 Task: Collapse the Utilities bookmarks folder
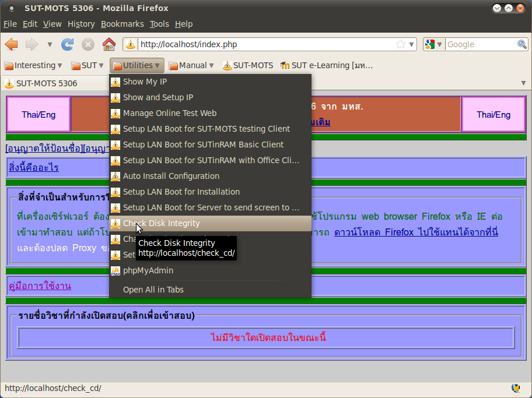pos(136,65)
